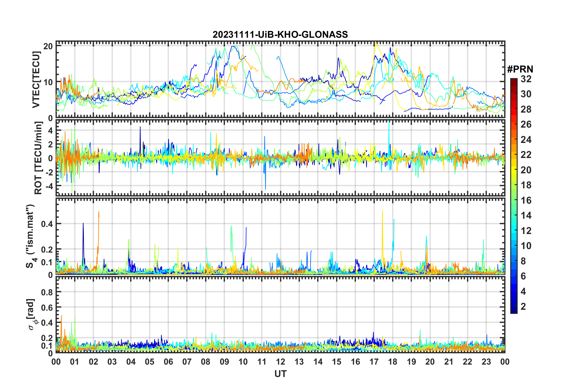This screenshot has width=561, height=392.
Task: Click x-axis tick label "23"
Action: click(486, 362)
